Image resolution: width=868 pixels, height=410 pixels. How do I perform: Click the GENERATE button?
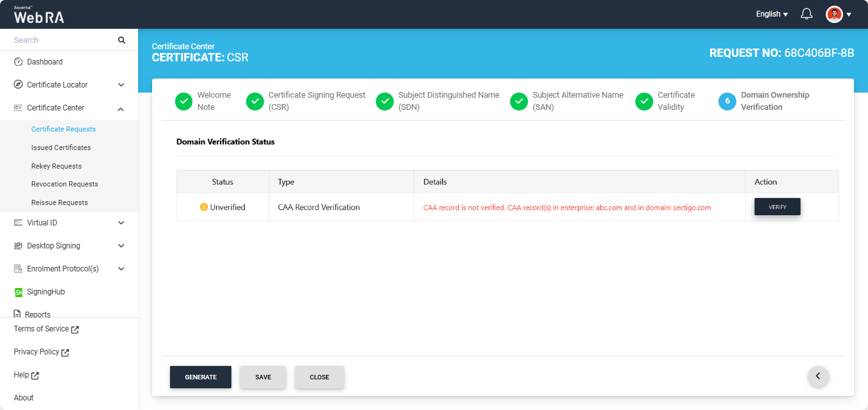tap(201, 377)
